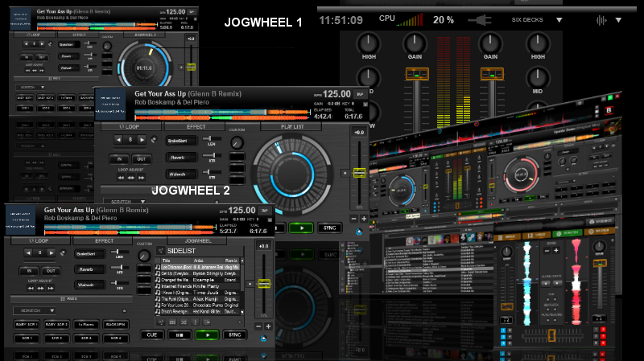Image resolution: width=644 pixels, height=361 pixels.
Task: Open the JOGWHEEL tab in SIDELIST deck
Action: pos(198,241)
